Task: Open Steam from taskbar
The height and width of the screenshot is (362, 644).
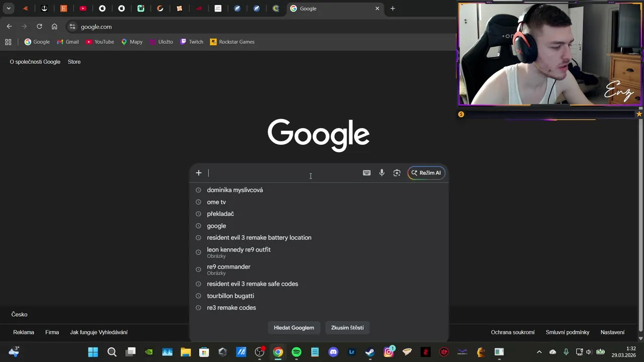Action: coord(370,352)
